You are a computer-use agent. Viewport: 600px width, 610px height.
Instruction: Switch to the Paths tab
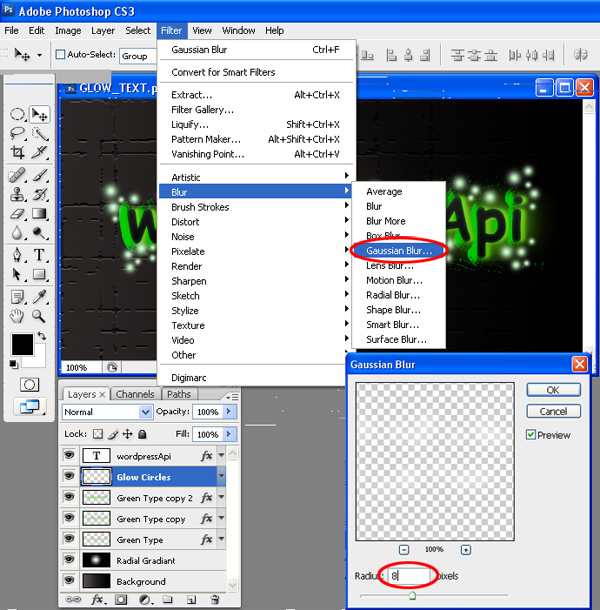pos(179,394)
